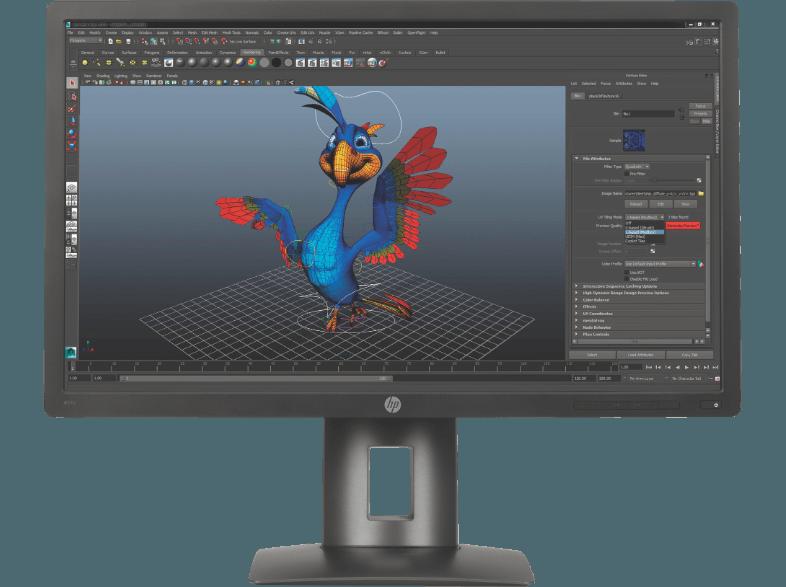
Task: Click the Reload button under image name
Action: coord(636,204)
